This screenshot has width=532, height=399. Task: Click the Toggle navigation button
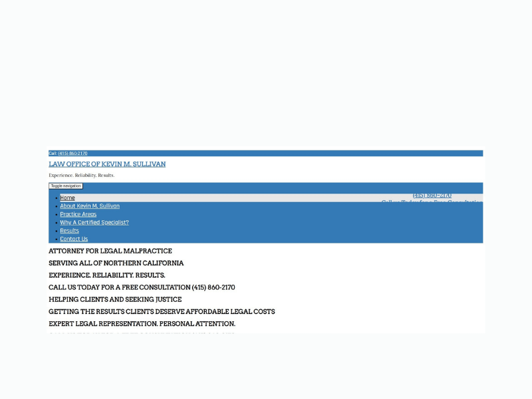pos(66,186)
